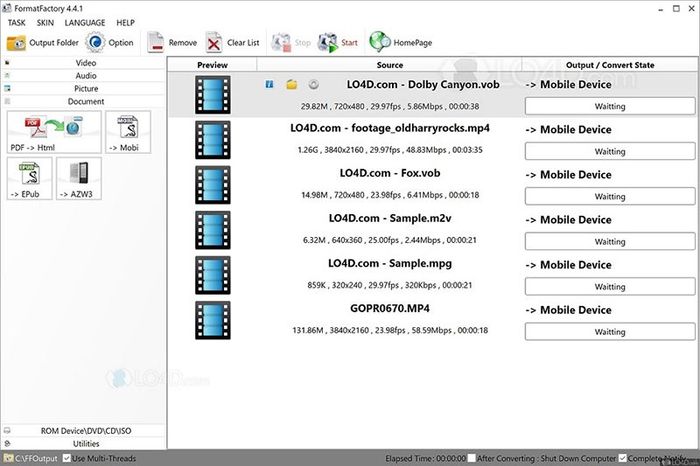Click film thumbnail for GOPR0670.MP4
Screen dimensions: 700x466
coord(213,320)
